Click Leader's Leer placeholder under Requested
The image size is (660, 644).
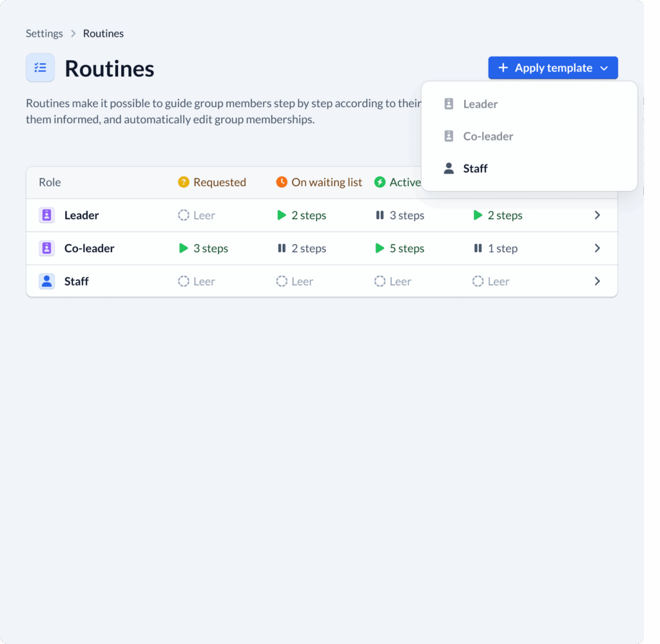click(x=197, y=215)
